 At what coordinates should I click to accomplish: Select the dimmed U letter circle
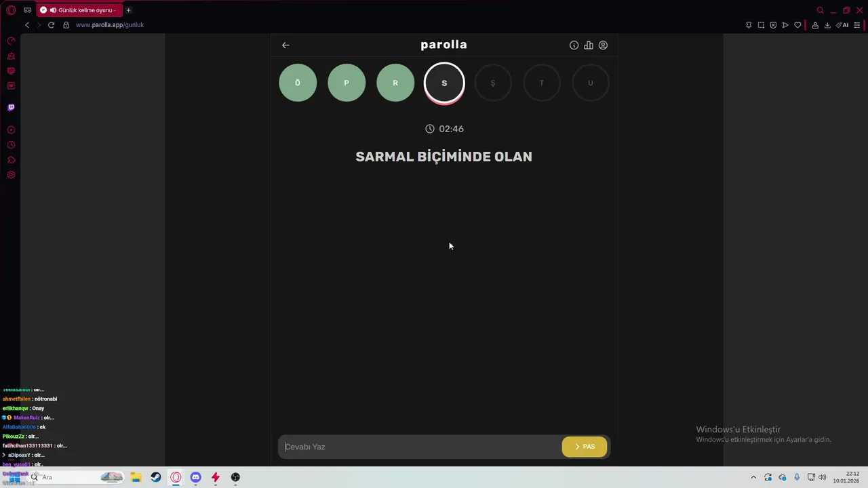pyautogui.click(x=591, y=83)
